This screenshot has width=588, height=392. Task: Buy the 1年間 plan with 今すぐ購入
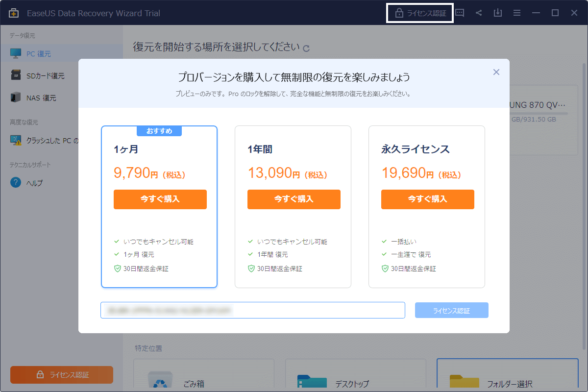[294, 199]
